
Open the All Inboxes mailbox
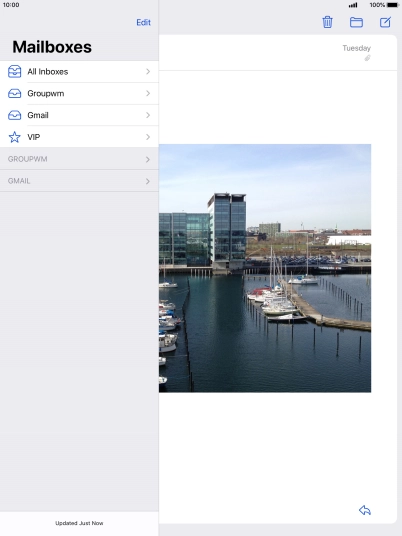[79, 71]
